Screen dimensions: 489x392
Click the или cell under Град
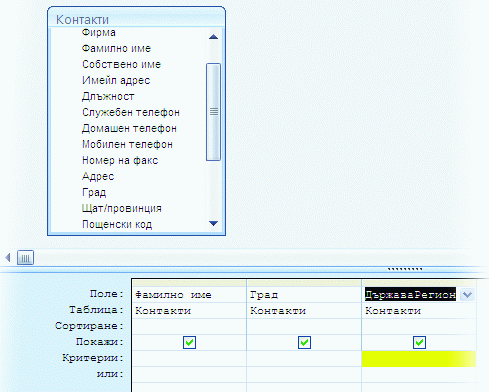click(x=304, y=375)
